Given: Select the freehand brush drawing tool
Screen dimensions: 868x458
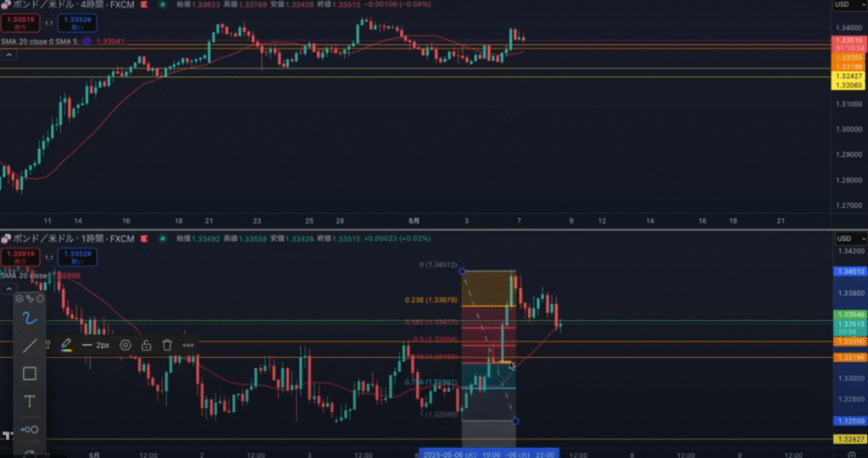Looking at the screenshot, I should click(x=29, y=319).
